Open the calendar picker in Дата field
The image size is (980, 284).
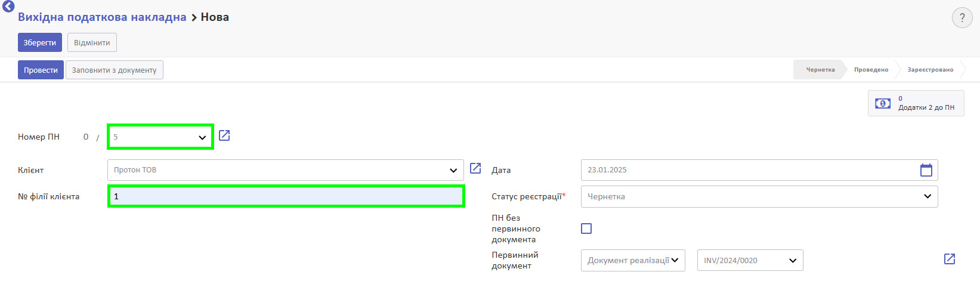coord(926,170)
